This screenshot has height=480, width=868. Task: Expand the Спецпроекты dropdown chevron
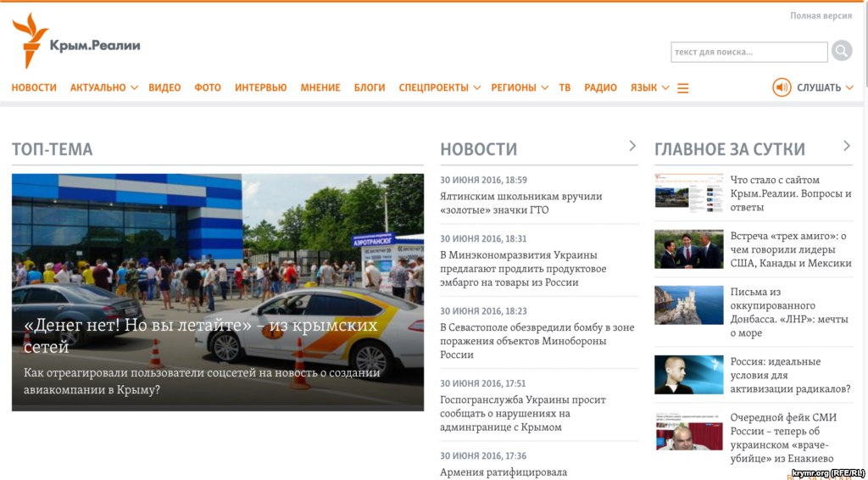tap(476, 88)
